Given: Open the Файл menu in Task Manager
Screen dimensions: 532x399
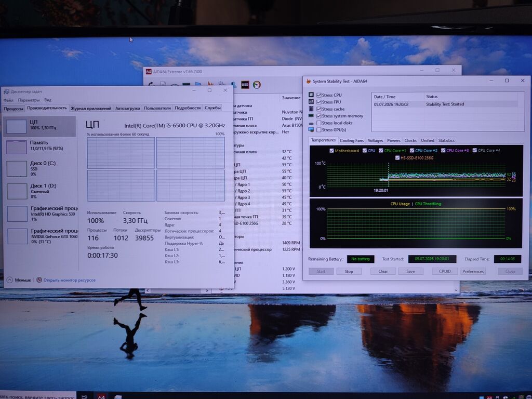Looking at the screenshot, I should coord(8,100).
